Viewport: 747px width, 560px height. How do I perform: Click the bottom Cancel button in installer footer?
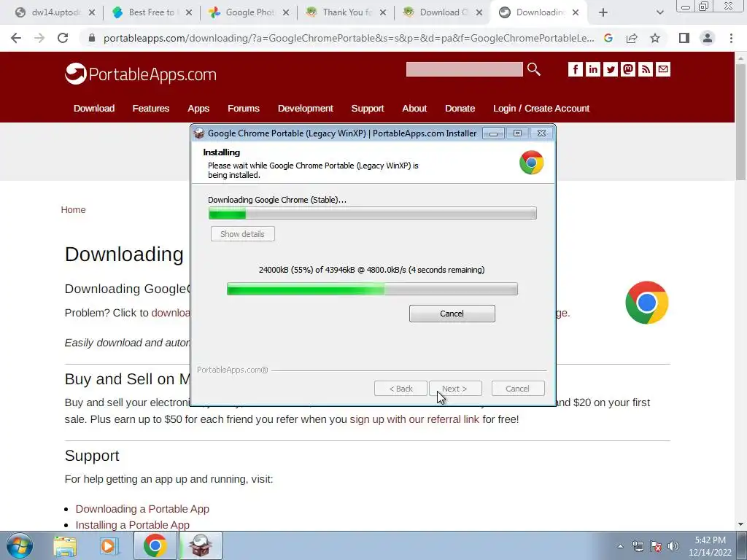click(517, 389)
